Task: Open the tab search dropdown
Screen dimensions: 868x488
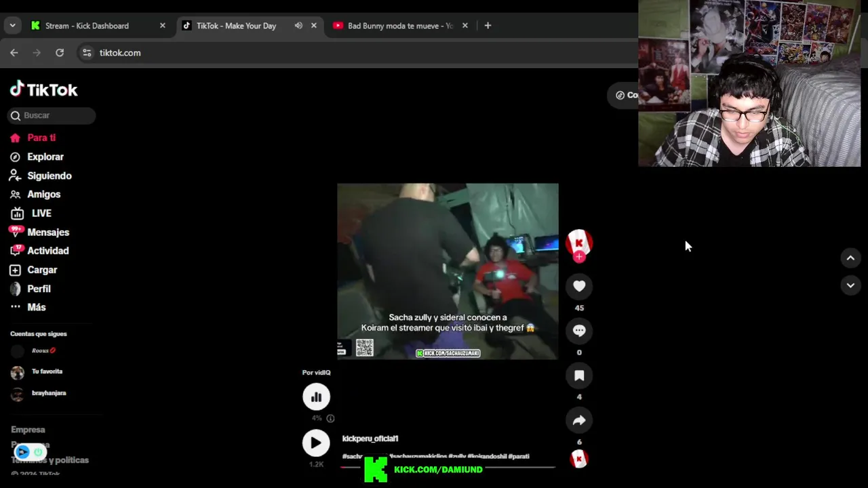Action: coord(12,26)
